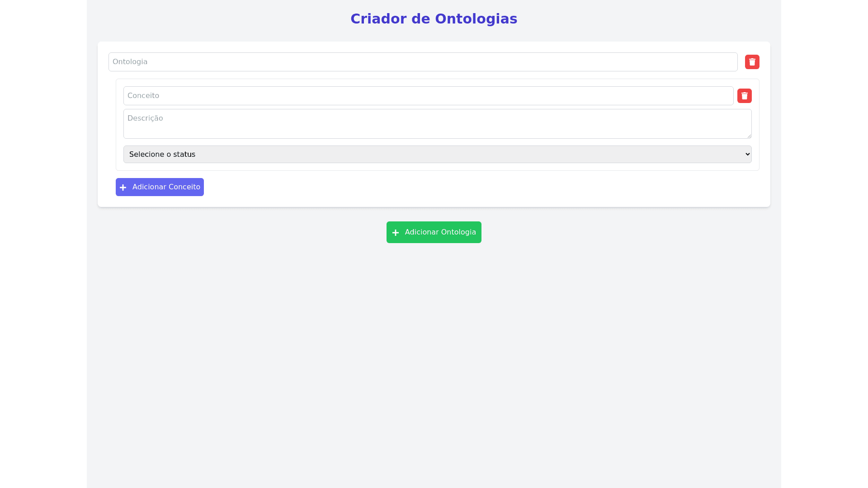Click the Descrição textarea resize handle
Viewport: 868px width, 488px height.
(x=749, y=136)
